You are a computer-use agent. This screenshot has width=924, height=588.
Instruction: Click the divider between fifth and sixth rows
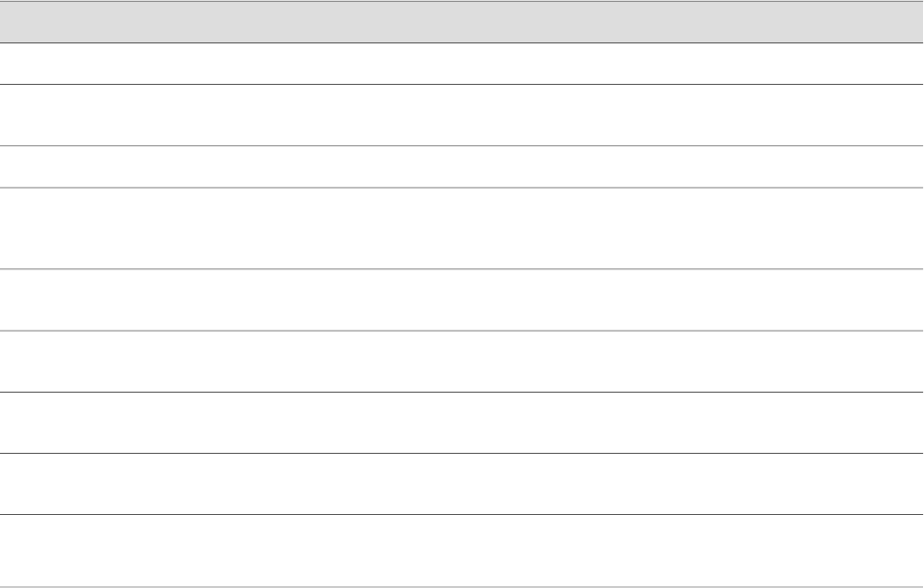pyautogui.click(x=462, y=331)
